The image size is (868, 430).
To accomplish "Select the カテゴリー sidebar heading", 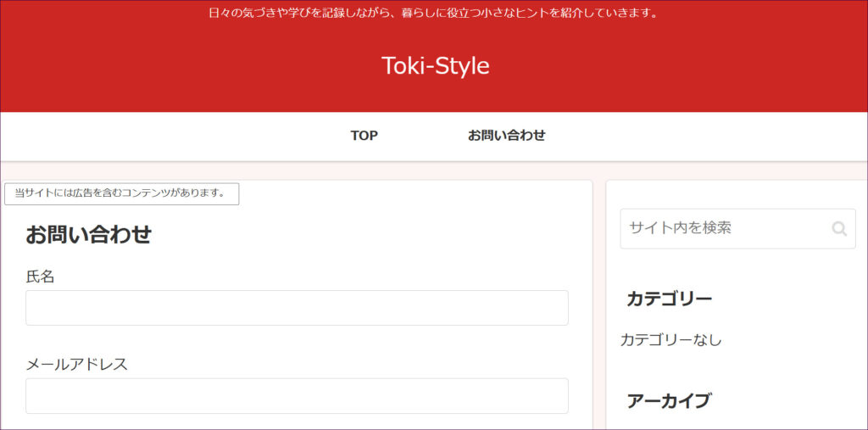I will (x=669, y=299).
